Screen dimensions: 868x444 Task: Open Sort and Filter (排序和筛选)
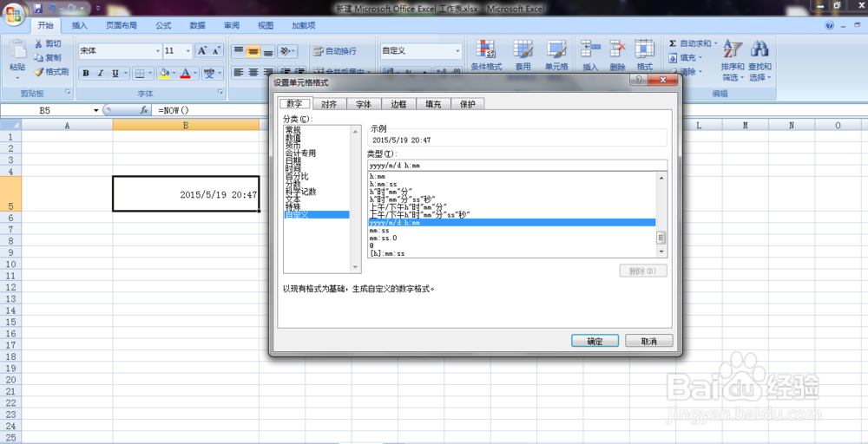point(733,61)
